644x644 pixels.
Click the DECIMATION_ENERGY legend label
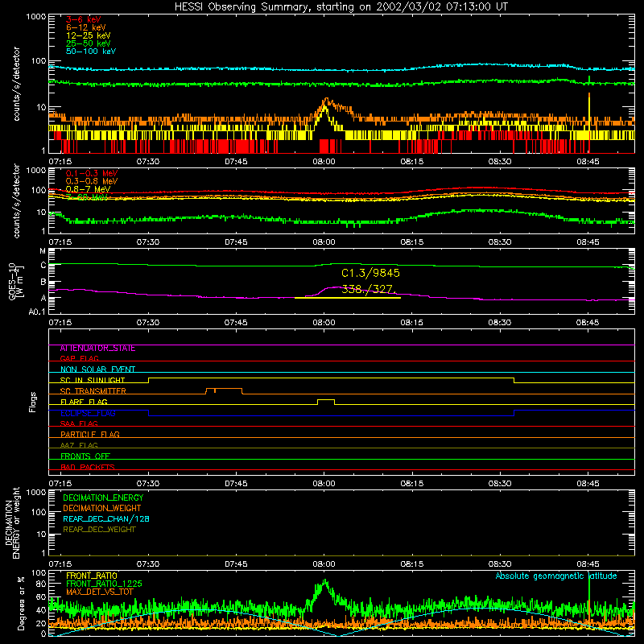click(103, 497)
